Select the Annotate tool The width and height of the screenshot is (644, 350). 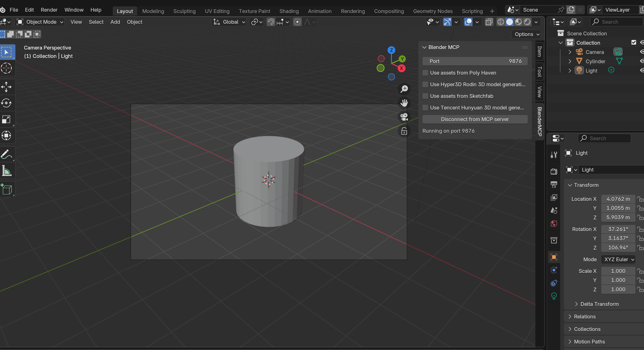click(7, 154)
